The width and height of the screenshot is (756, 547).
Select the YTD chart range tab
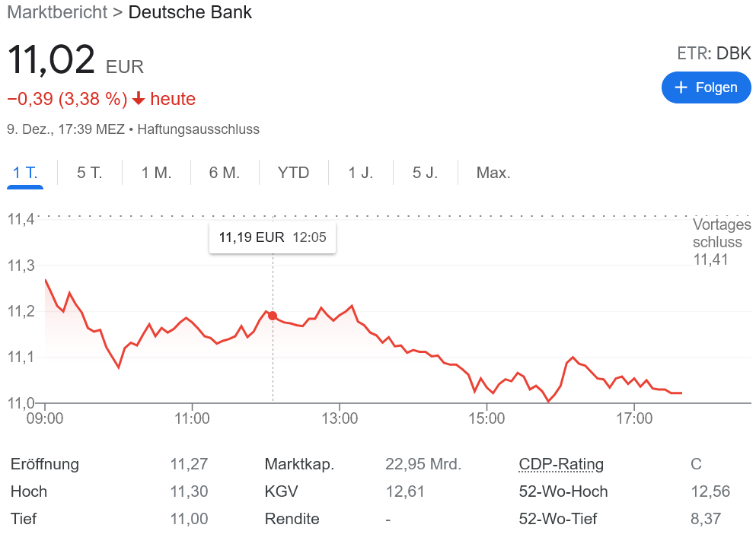[x=293, y=173]
